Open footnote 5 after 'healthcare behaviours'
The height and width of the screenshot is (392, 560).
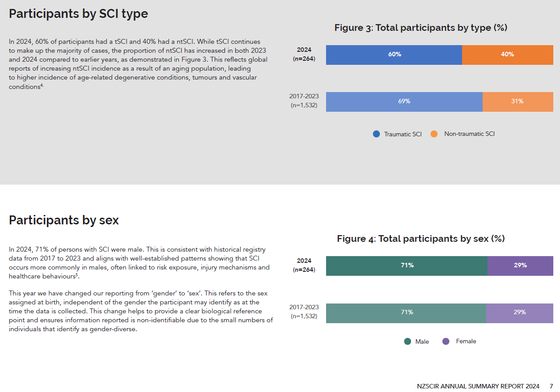(x=77, y=275)
